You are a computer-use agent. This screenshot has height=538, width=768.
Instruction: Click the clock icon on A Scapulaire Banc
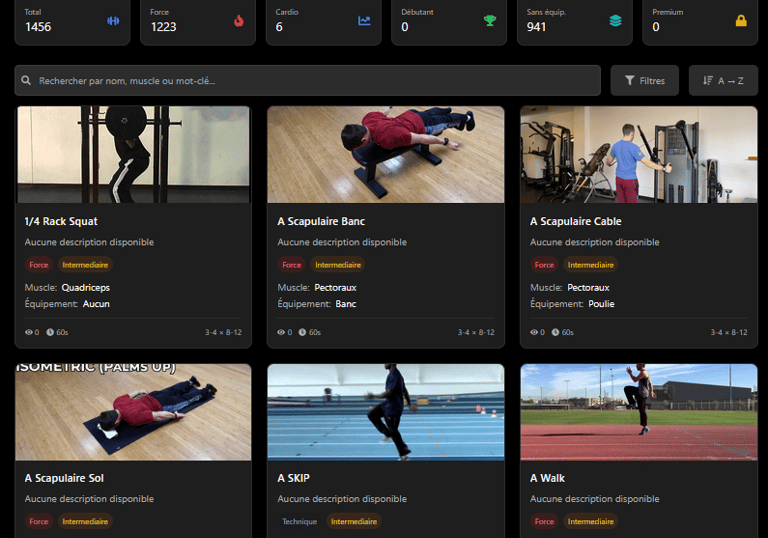(302, 332)
